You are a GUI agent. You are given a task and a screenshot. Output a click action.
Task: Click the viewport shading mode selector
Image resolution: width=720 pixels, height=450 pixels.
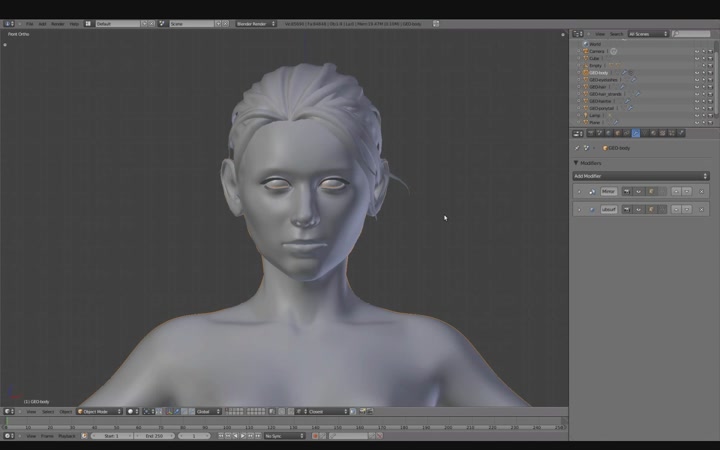[x=133, y=411]
